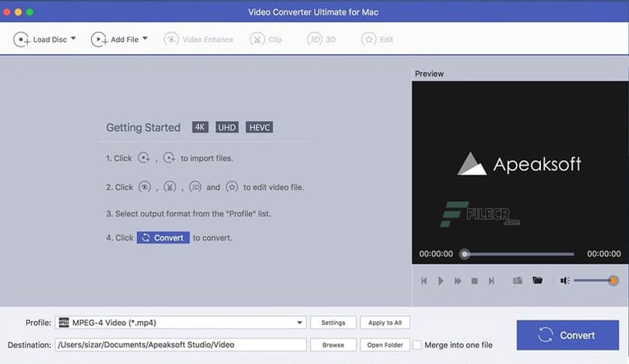Click the clip scissors icon in step 2
This screenshot has width=629, height=364.
coord(170,187)
